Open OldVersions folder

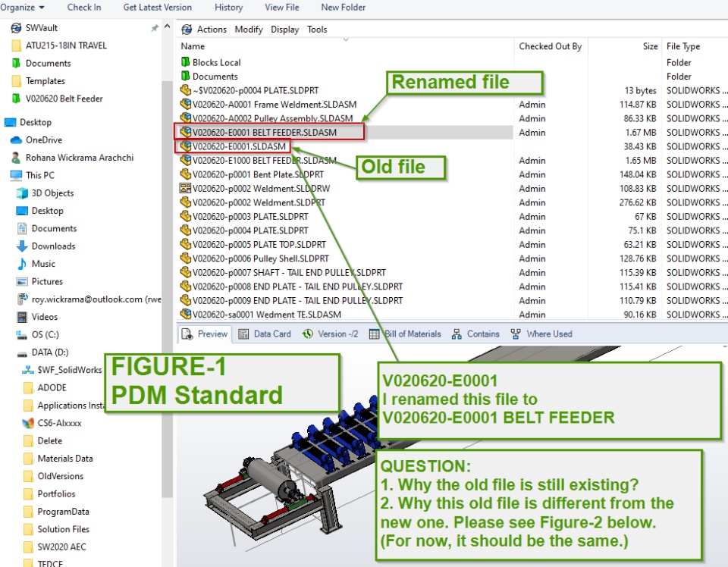coord(53,476)
